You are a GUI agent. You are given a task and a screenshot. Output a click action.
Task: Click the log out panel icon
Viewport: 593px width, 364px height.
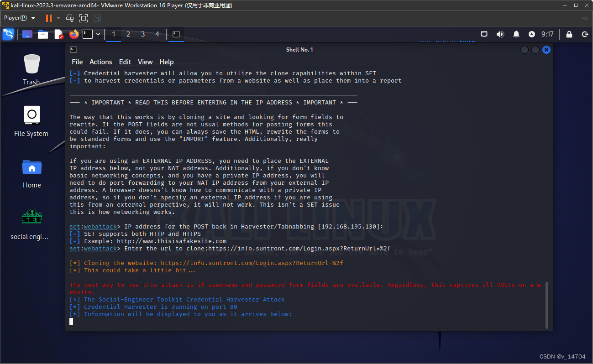click(x=585, y=34)
